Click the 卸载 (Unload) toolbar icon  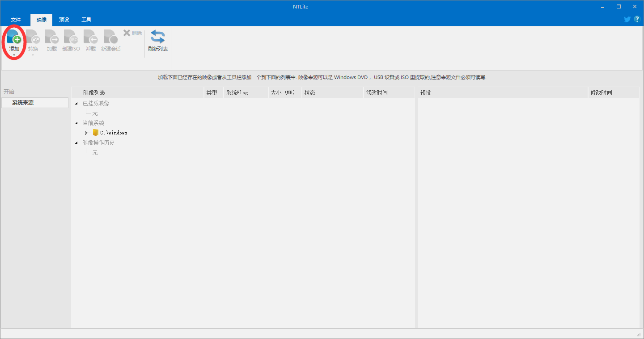click(90, 37)
